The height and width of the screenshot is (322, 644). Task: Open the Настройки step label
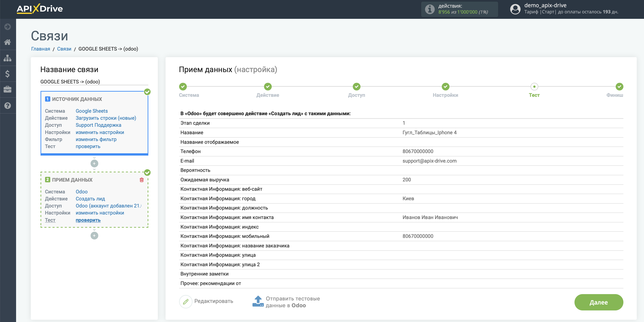tap(445, 95)
